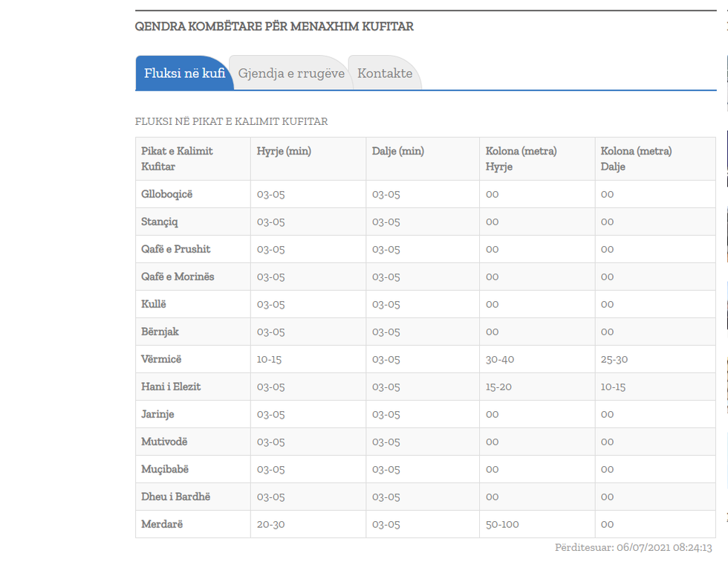
Task: Click Merdarë entry wait value 20-30
Action: point(270,524)
